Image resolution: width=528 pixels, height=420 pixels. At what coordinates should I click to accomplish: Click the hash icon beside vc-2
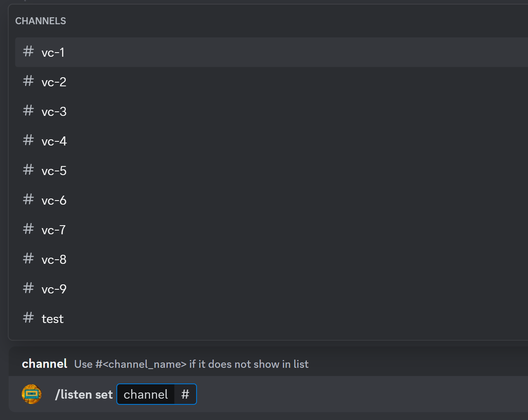tap(28, 81)
